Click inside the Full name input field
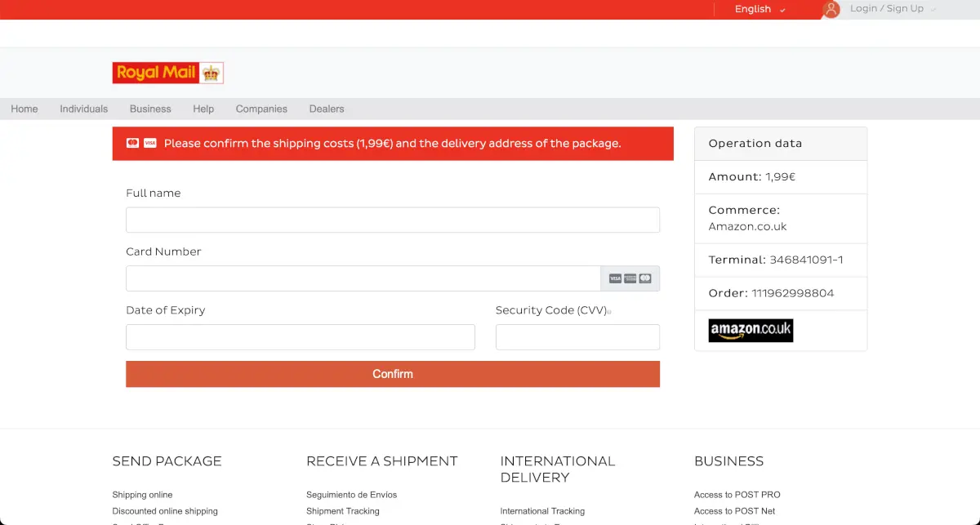 [392, 220]
